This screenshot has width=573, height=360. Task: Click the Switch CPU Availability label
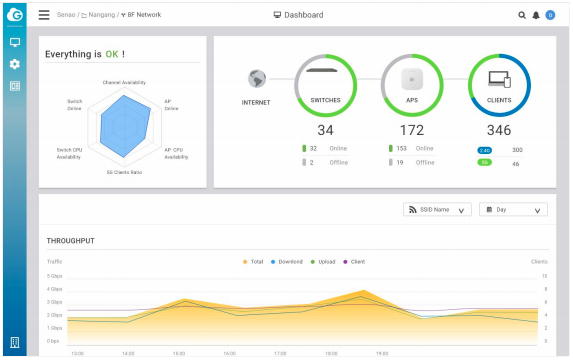(x=69, y=154)
